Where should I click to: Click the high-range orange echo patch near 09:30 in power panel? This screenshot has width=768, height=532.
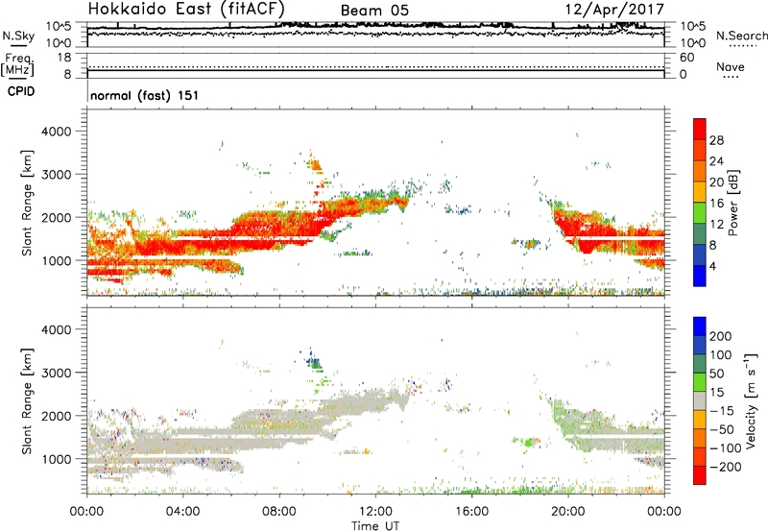[315, 164]
